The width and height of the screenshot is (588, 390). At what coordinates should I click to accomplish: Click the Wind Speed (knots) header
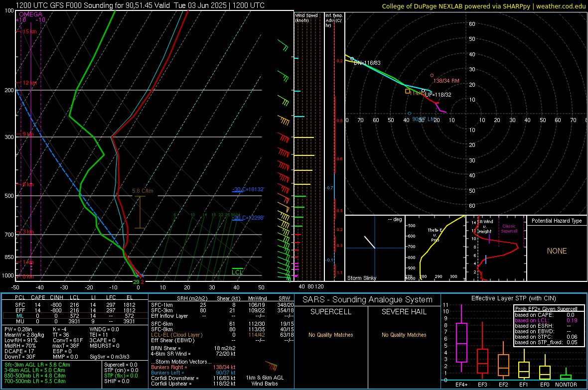306,17
